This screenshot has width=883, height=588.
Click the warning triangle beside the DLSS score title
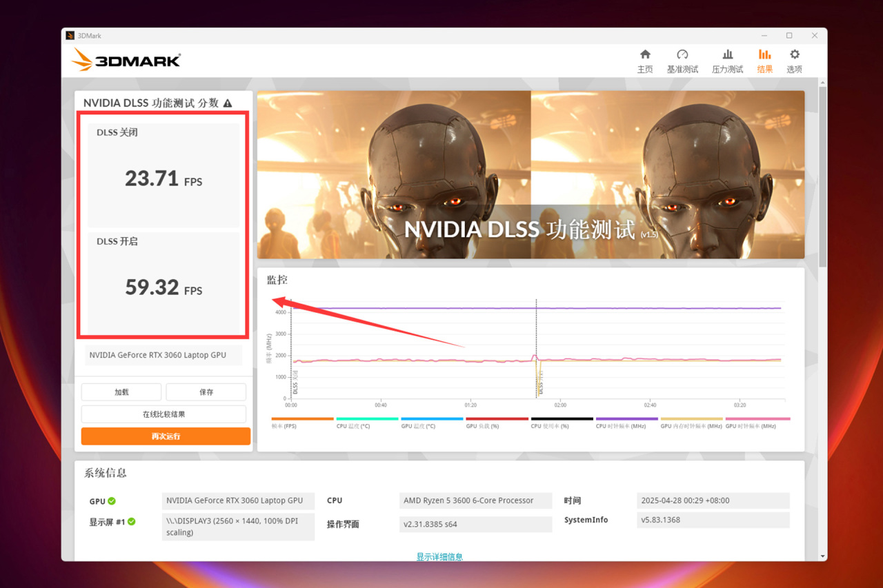point(228,103)
